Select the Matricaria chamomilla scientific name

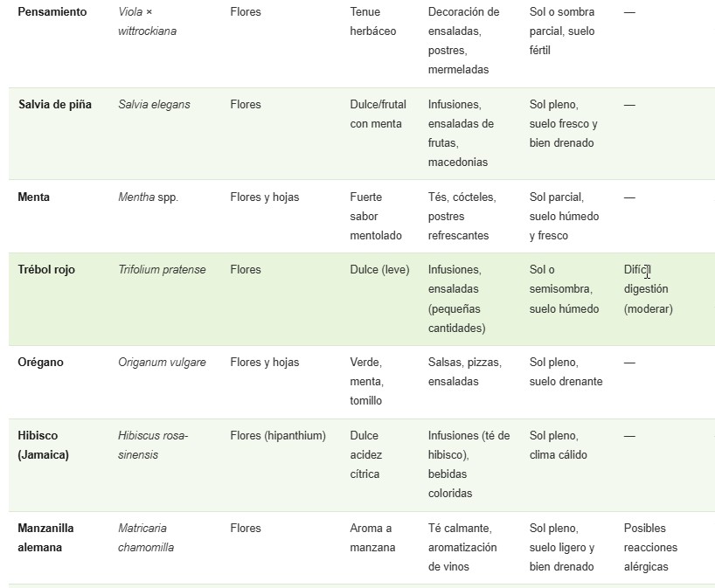click(x=146, y=537)
